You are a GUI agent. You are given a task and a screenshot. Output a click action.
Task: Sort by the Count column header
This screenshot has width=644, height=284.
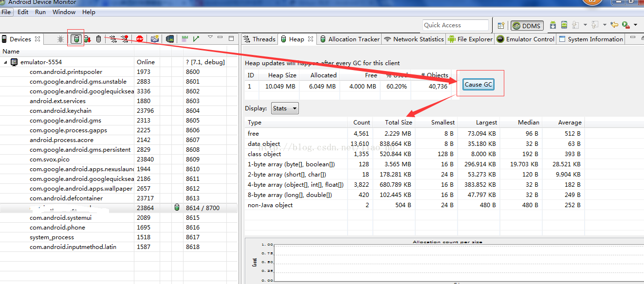pos(361,123)
